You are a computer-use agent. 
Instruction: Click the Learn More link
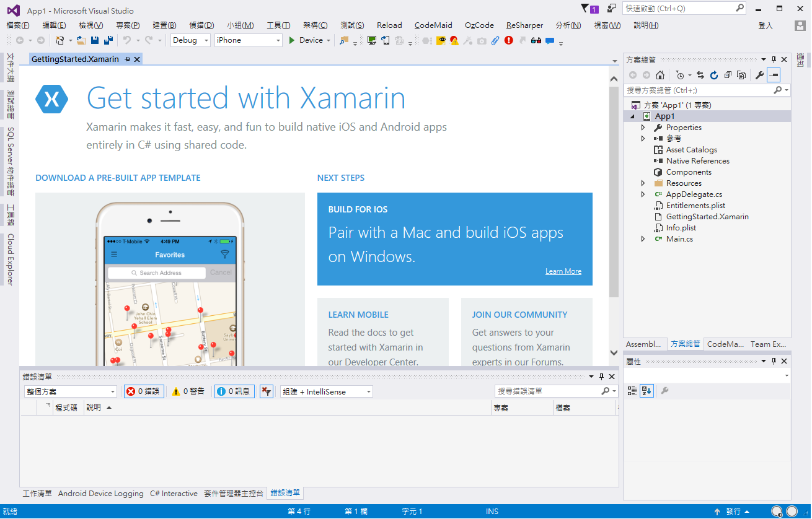[x=563, y=271]
